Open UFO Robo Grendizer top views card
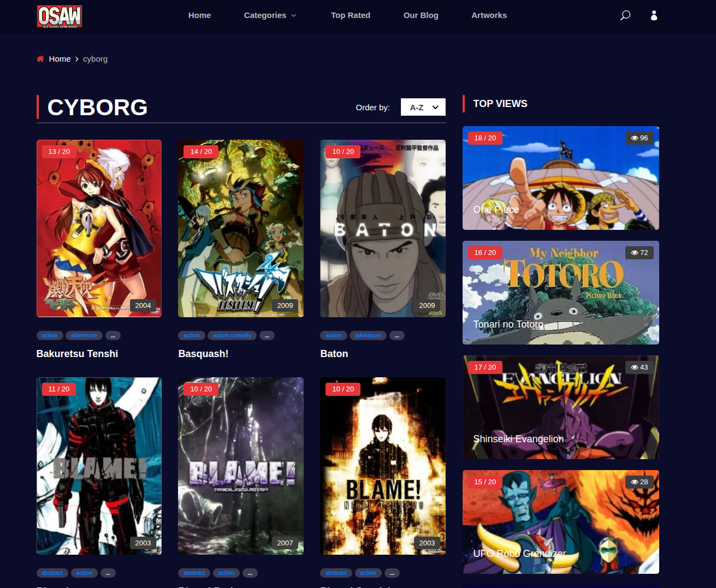This screenshot has height=588, width=716. 561,522
